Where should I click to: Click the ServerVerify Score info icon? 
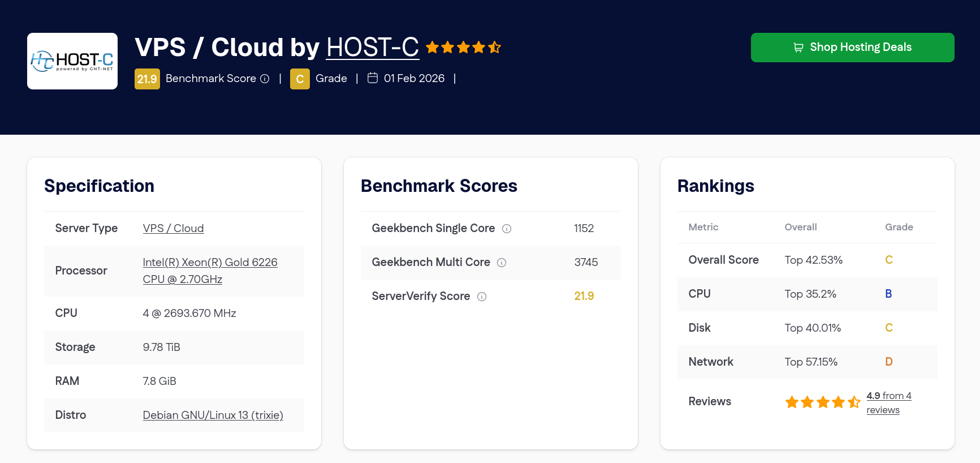(482, 297)
